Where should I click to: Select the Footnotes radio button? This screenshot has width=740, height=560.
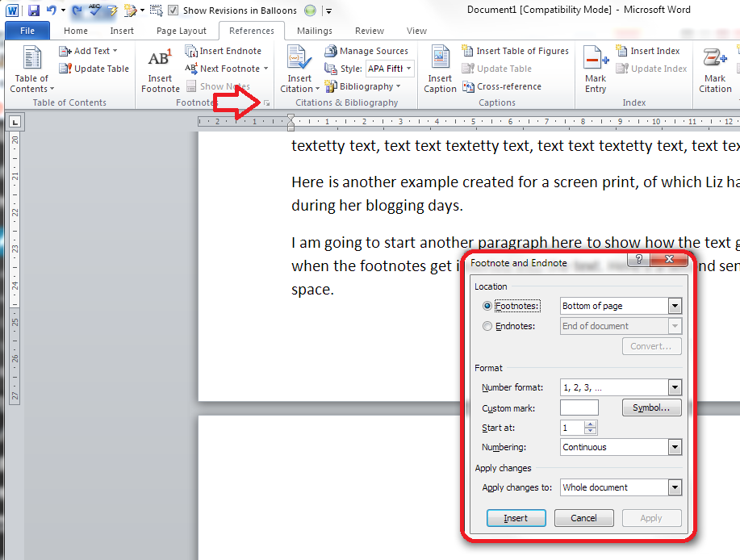[487, 307]
